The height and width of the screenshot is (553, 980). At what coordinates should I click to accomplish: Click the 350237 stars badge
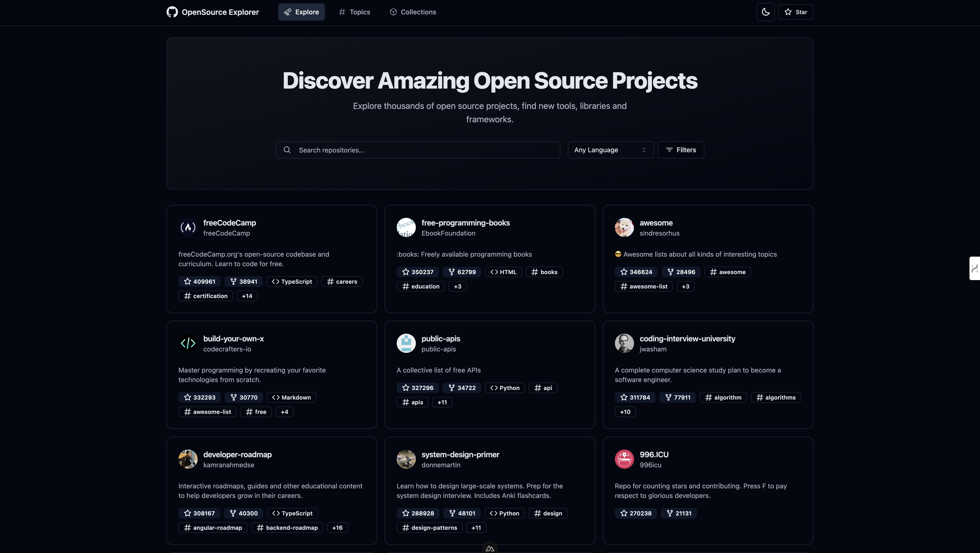pyautogui.click(x=418, y=272)
